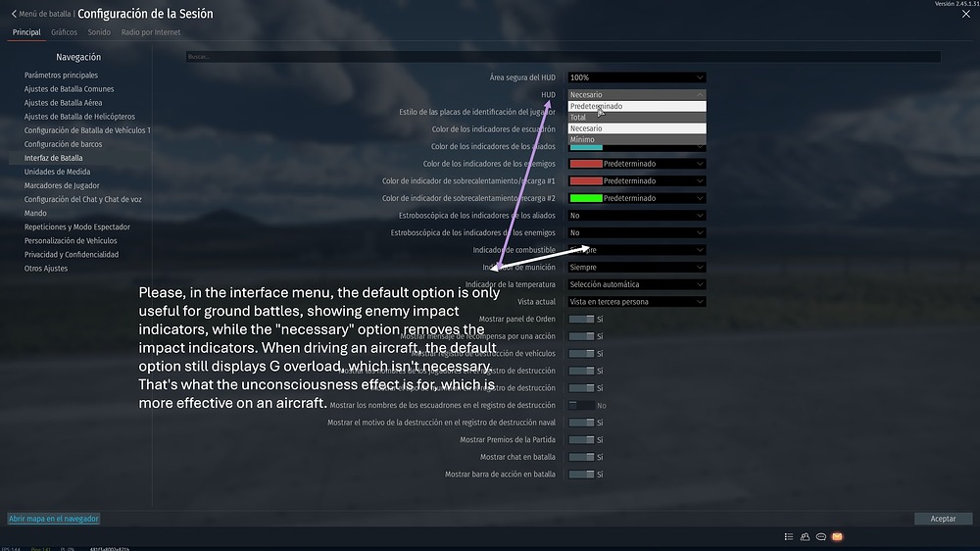Go to Ajustes de Batalla de Helicópteros
The image size is (980, 551).
click(79, 117)
